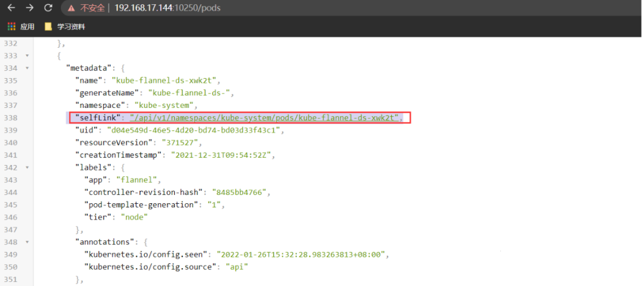Click the "controller-revision-hash" key

tap(143, 192)
